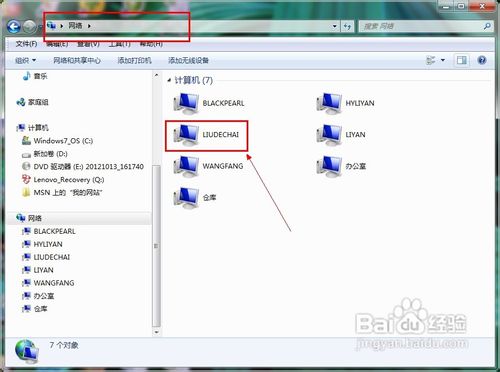Select 家庭组 in navigation pane
500x372 pixels.
coord(32,102)
